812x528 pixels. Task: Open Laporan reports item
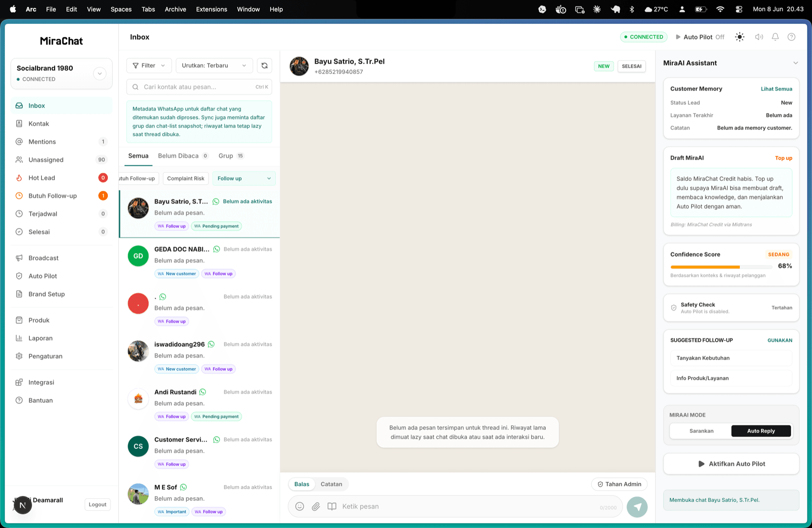[61, 338]
